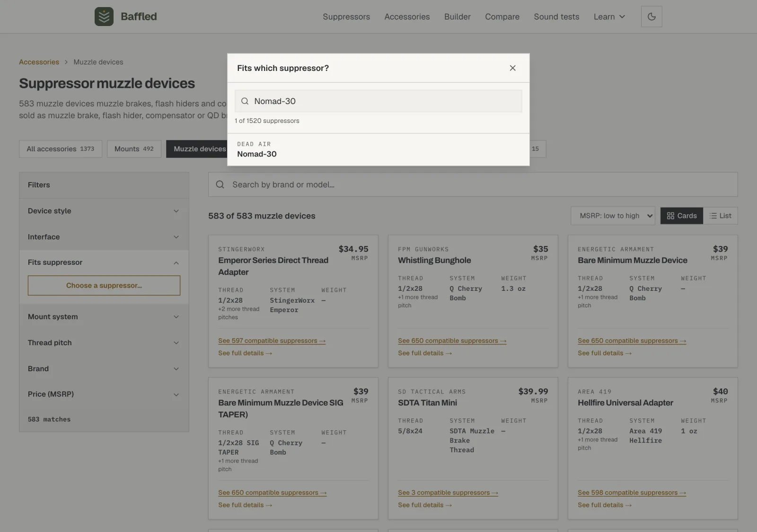Close the Fits which suppressor dialog
Image resolution: width=757 pixels, height=532 pixels.
click(512, 68)
